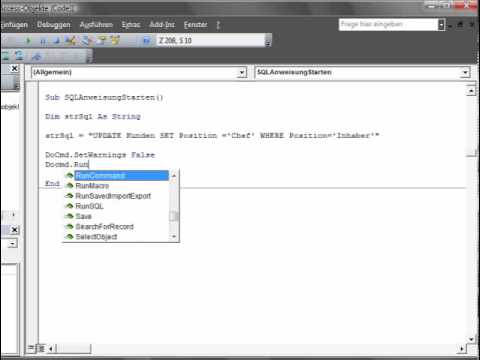Image resolution: width=480 pixels, height=360 pixels.
Task: Open the Fenster menu
Action: [x=196, y=25]
